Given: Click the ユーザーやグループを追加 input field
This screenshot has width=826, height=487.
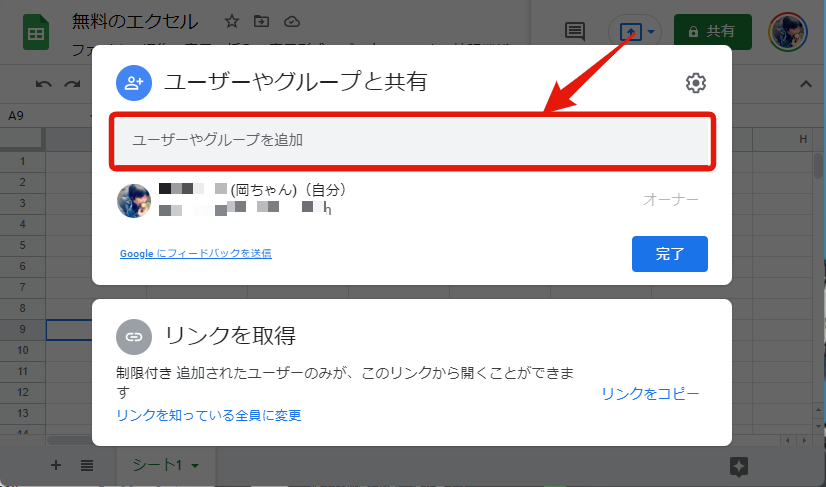Looking at the screenshot, I should tap(411, 141).
